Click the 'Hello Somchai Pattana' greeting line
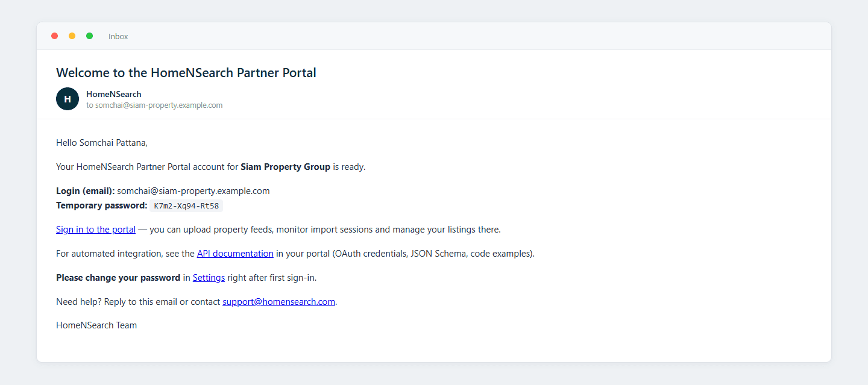868x385 pixels. [102, 143]
